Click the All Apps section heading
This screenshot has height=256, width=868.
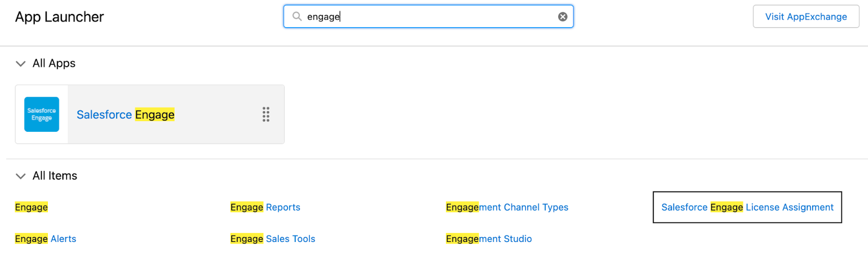(54, 63)
